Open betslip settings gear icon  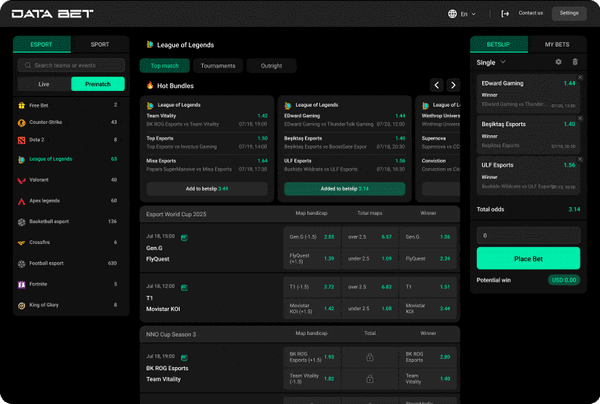(x=559, y=62)
